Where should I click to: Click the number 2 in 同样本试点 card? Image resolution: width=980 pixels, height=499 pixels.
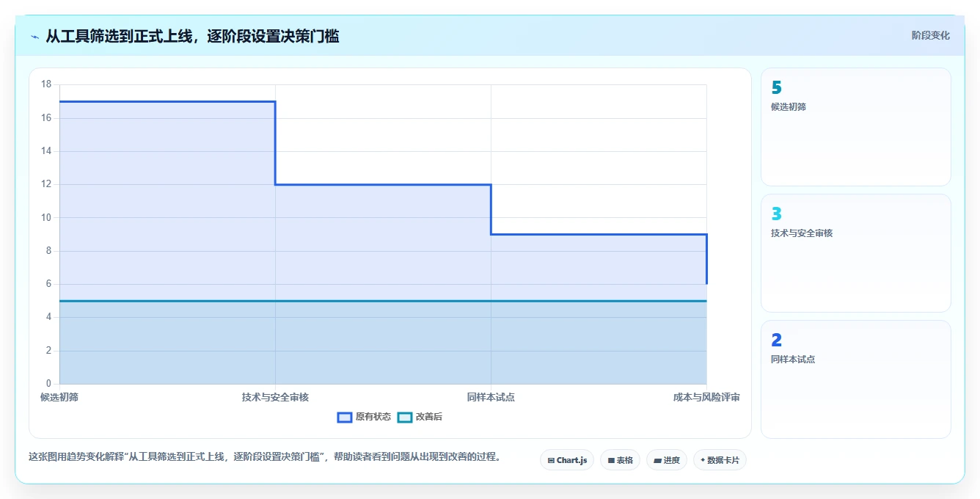point(777,340)
